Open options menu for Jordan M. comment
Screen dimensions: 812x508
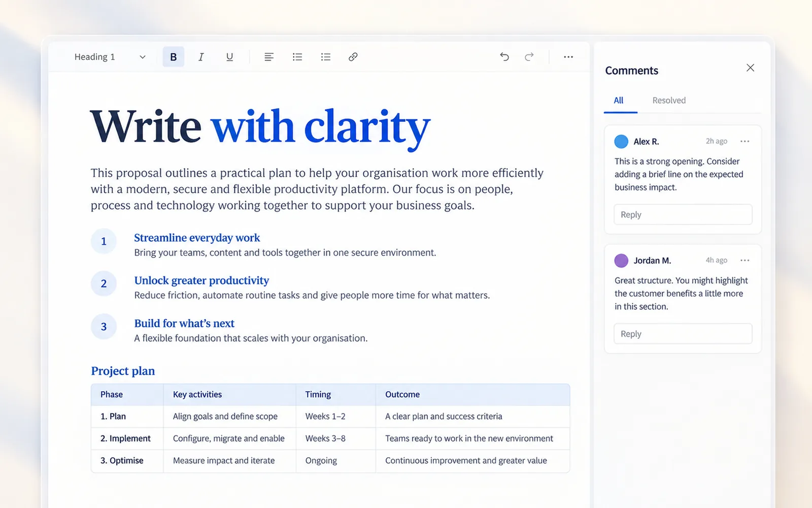tap(745, 261)
